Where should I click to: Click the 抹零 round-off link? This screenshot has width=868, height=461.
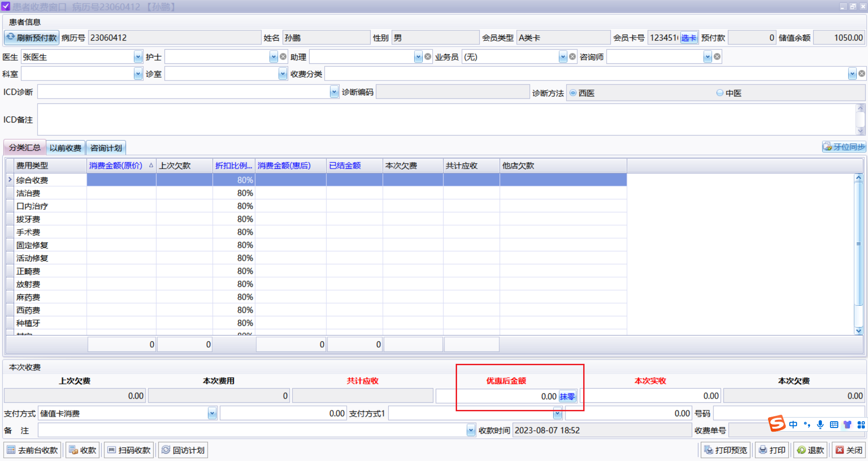tap(567, 396)
